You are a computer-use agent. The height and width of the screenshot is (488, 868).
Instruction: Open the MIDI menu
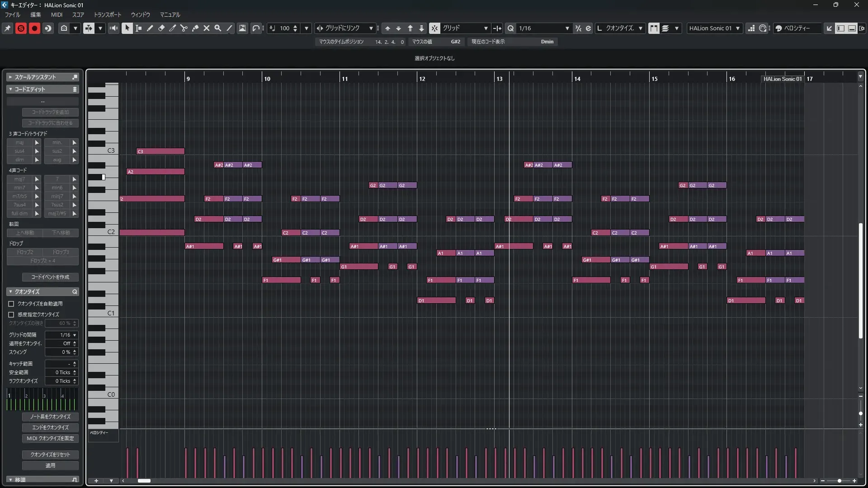[57, 14]
